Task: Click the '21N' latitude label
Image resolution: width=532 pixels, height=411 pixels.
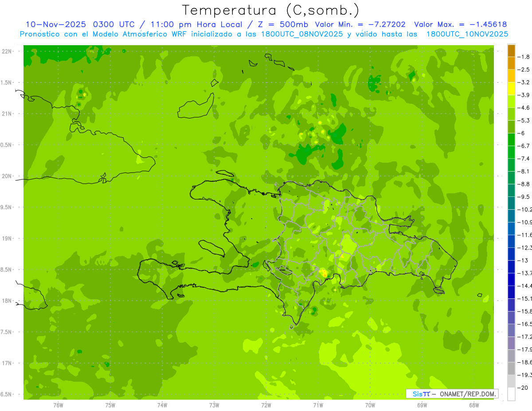Action: [7, 114]
